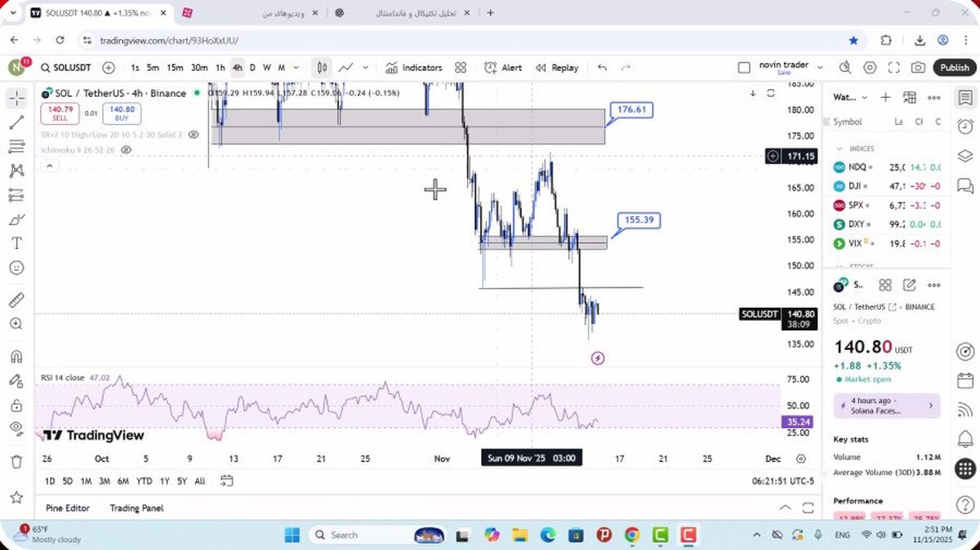The image size is (980, 550).
Task: Add a symbol to the watchlist
Action: [885, 98]
